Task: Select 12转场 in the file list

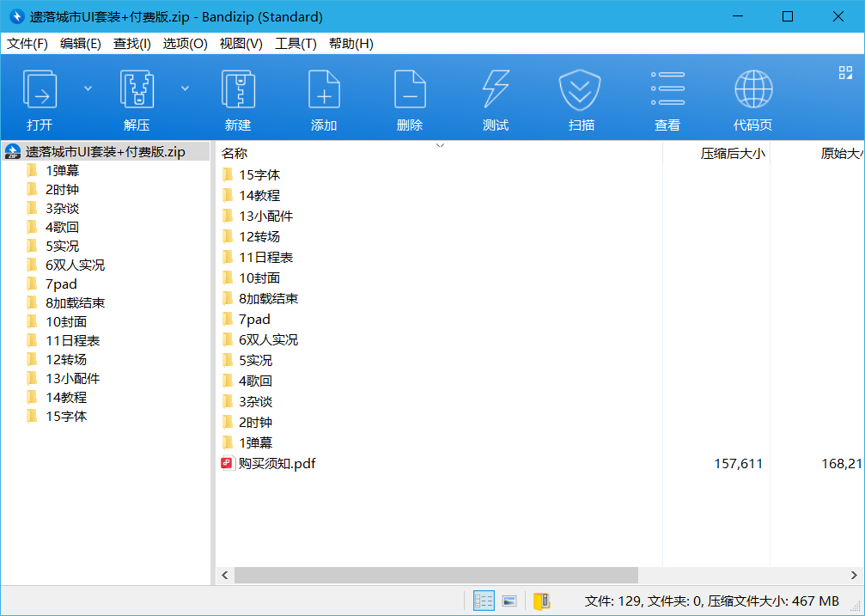Action: (x=259, y=237)
